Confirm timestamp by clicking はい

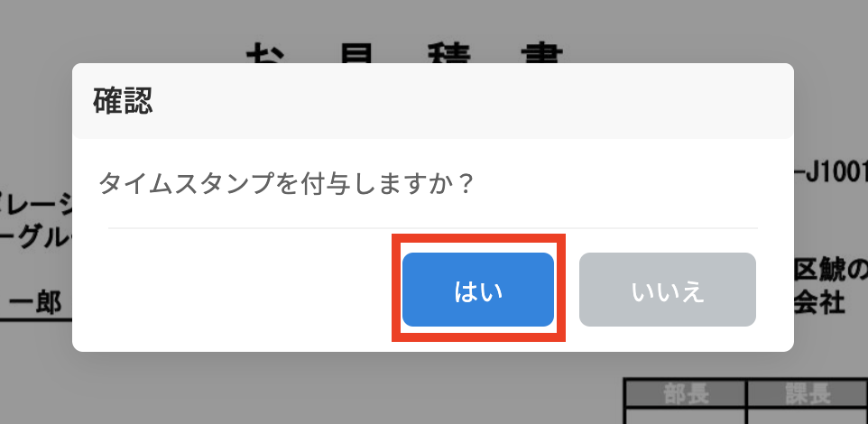pyautogui.click(x=477, y=290)
